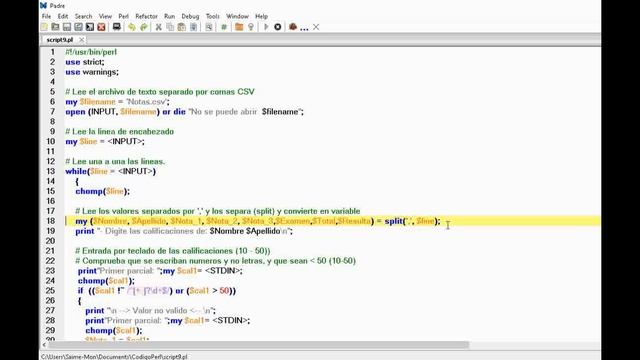Click the 'Valor no valido' print line
The height and width of the screenshot is (360, 640).
coord(151,311)
